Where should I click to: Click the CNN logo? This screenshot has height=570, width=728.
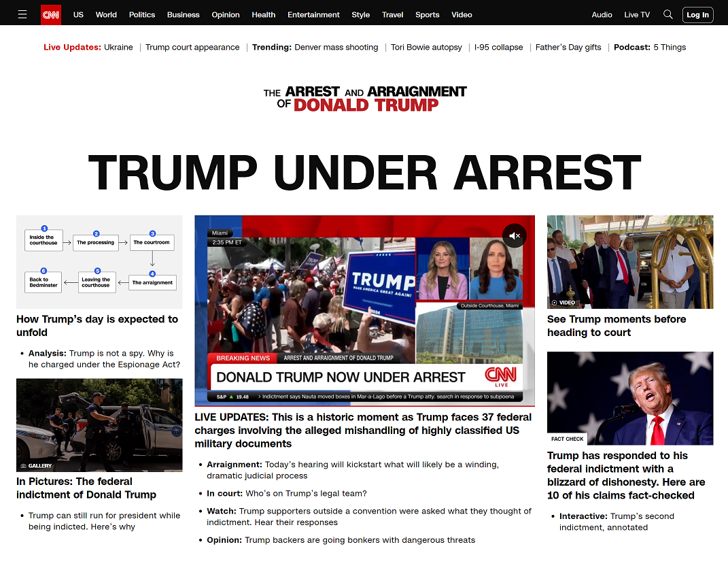[x=51, y=14]
